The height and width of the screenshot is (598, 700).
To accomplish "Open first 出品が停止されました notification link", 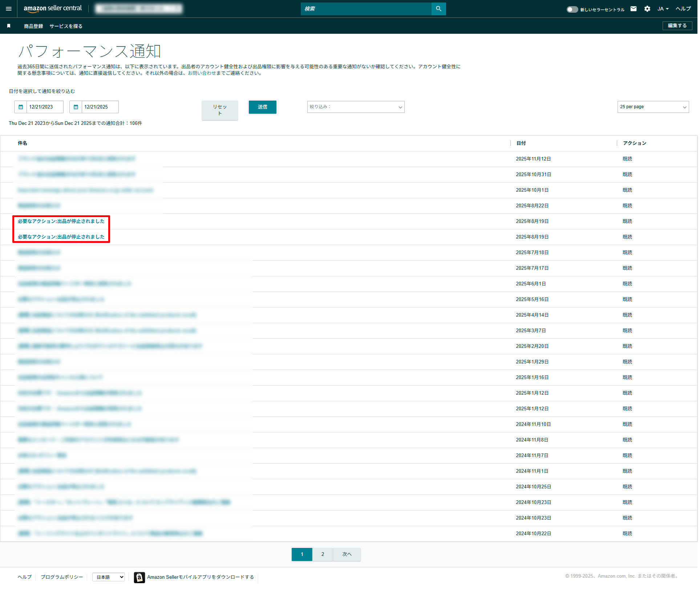I will tap(61, 221).
